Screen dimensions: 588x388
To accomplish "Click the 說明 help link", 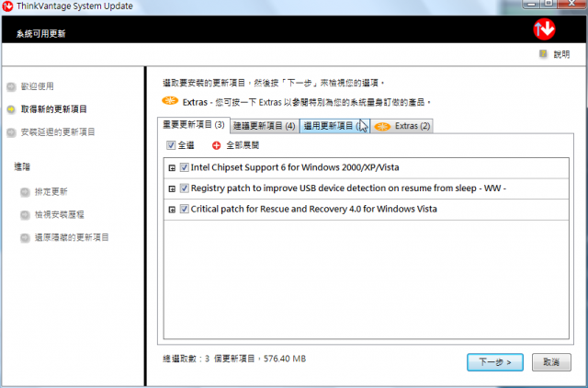I will 561,54.
